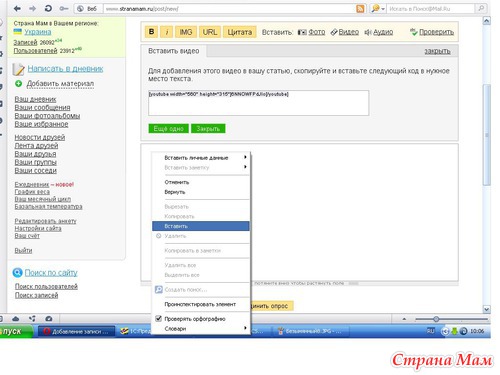Toggle Проверять орфографию checkbox in context menu
Screen dimensions: 500x375
tap(159, 318)
